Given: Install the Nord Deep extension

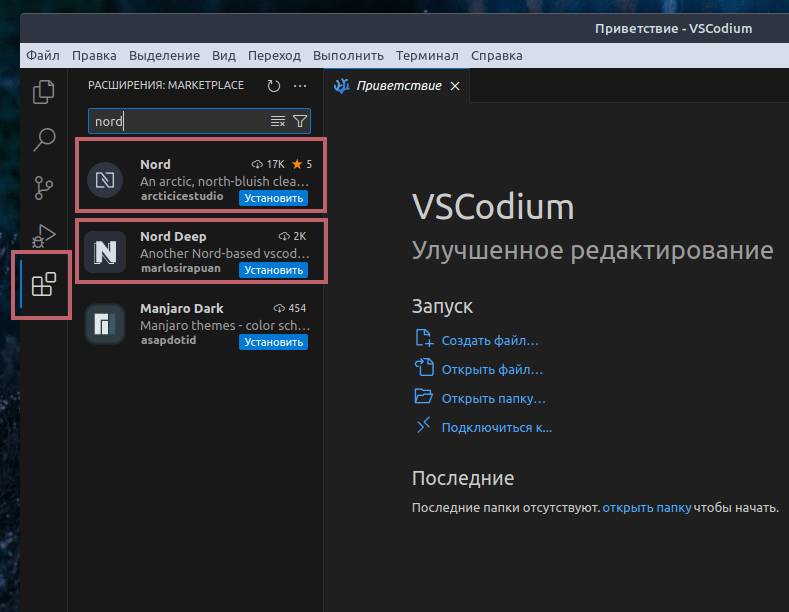Looking at the screenshot, I should click(x=273, y=270).
